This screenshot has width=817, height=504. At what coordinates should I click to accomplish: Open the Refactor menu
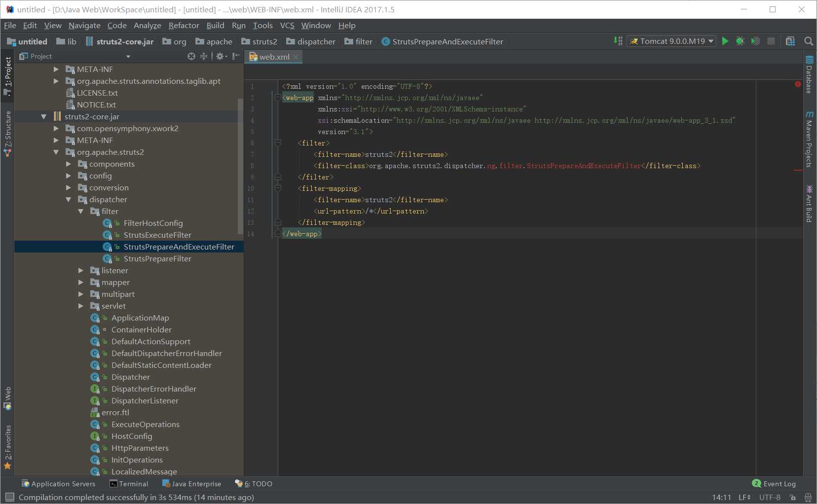coord(184,25)
